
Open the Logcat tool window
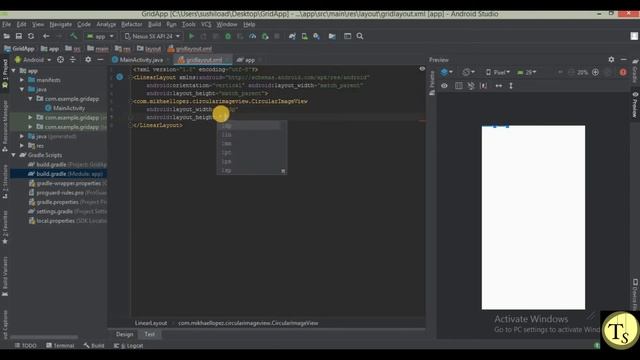pos(129,346)
